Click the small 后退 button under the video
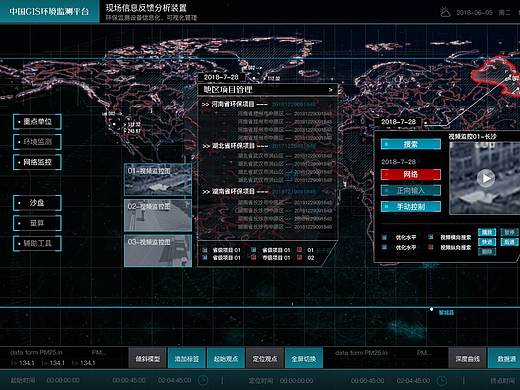 coord(509,242)
